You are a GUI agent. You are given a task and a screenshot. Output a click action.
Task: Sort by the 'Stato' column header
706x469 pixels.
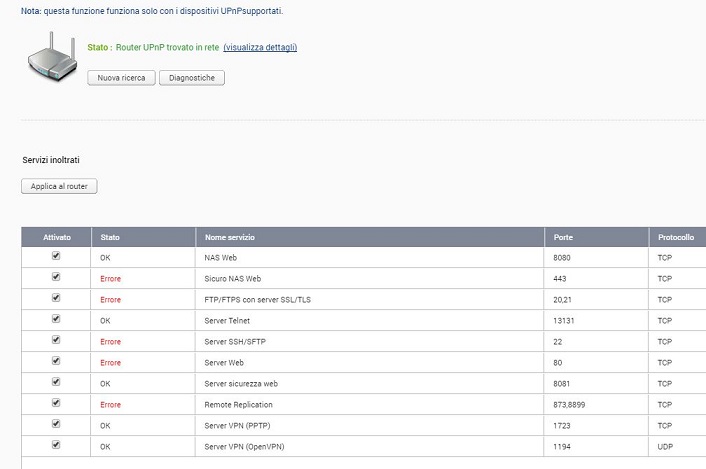pos(110,237)
